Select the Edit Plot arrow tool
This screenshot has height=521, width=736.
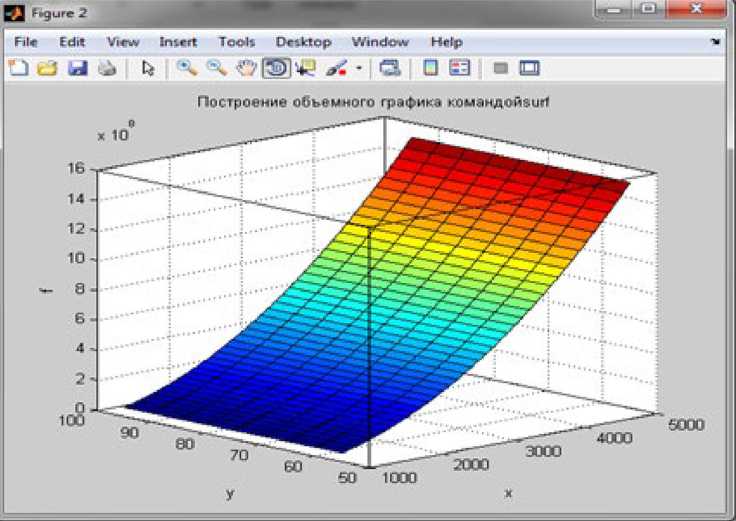tap(148, 68)
